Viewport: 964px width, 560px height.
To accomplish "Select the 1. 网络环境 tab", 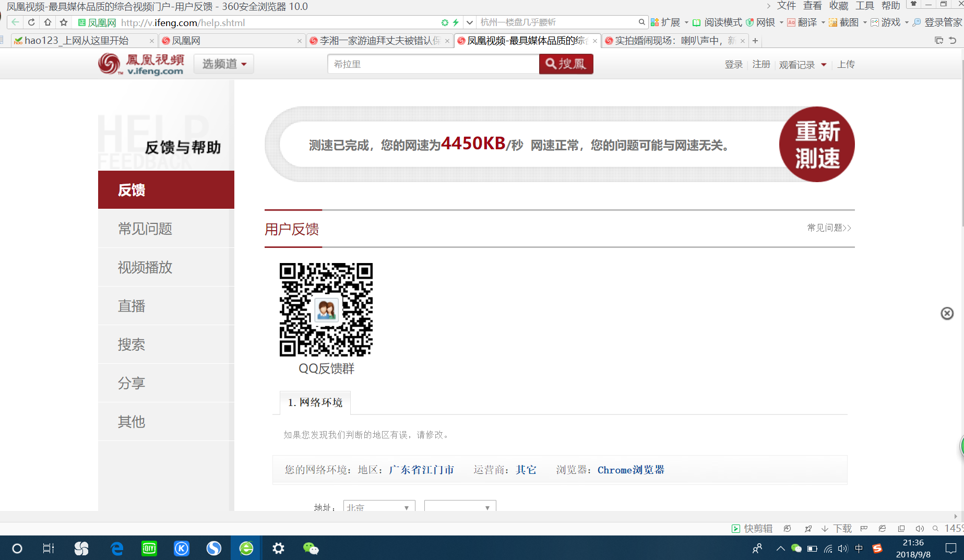I will pyautogui.click(x=315, y=402).
